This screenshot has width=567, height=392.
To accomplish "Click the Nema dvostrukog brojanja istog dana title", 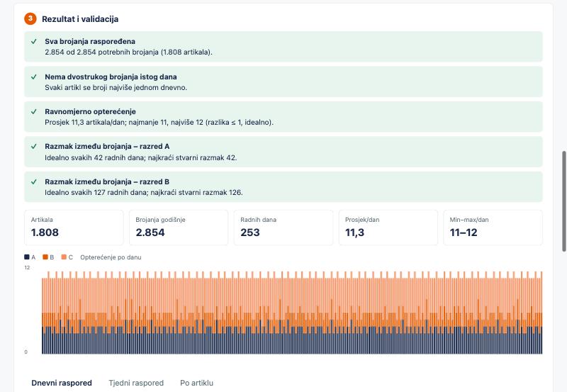I will 111,77.
